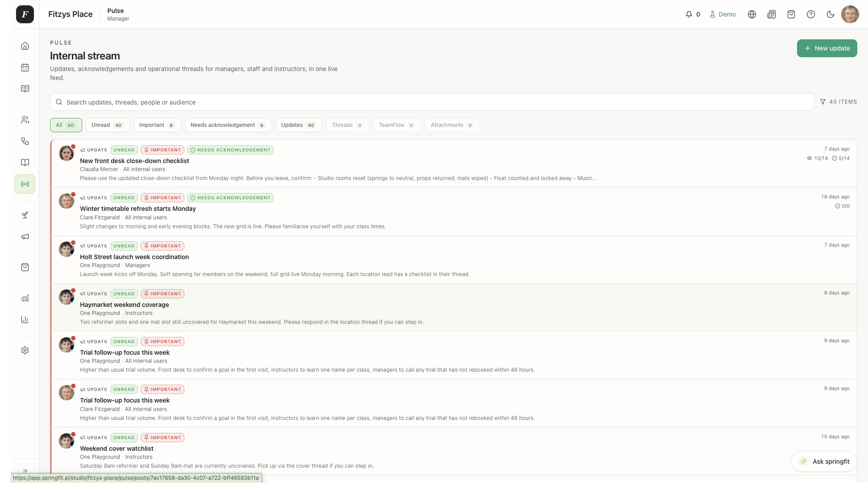Open the people/members sidebar icon

(25, 120)
